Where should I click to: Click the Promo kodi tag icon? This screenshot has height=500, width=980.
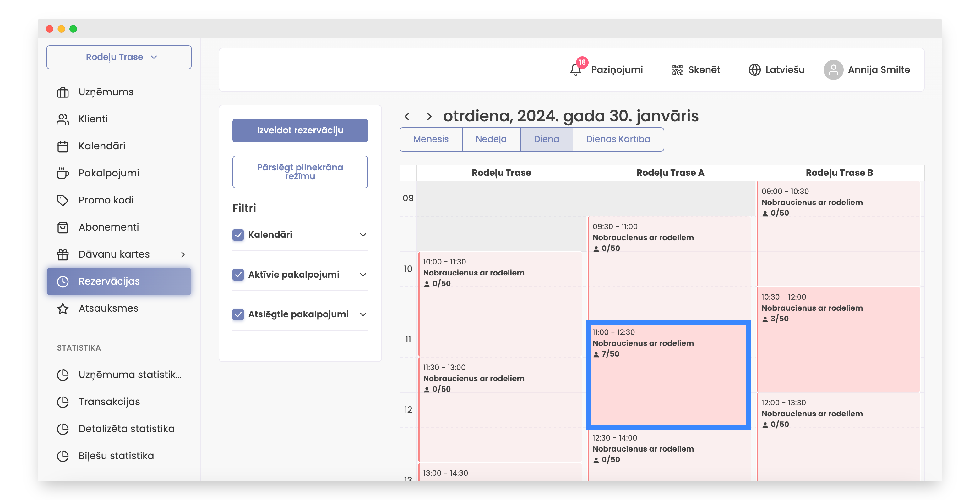point(63,200)
